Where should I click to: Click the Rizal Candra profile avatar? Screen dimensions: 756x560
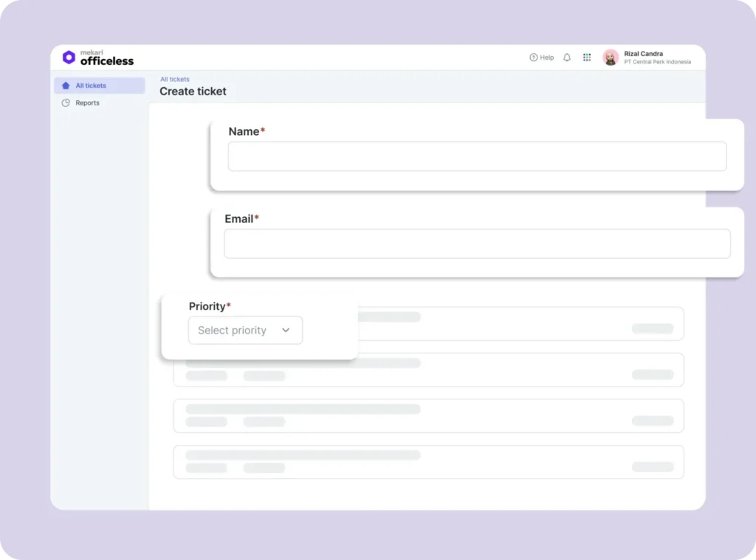click(x=611, y=58)
